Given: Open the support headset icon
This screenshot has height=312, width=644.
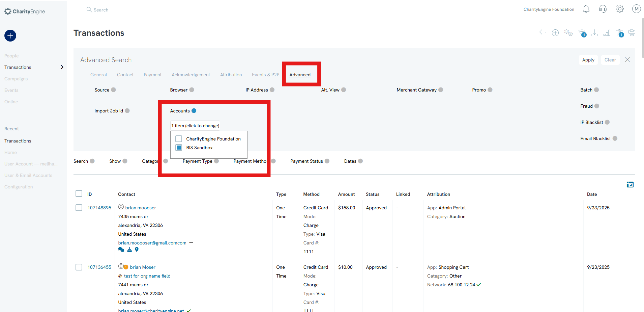Looking at the screenshot, I should click(x=603, y=9).
